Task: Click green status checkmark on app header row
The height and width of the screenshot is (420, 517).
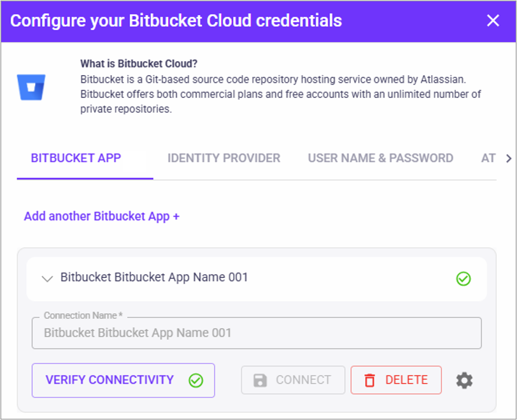Action: pos(464,279)
